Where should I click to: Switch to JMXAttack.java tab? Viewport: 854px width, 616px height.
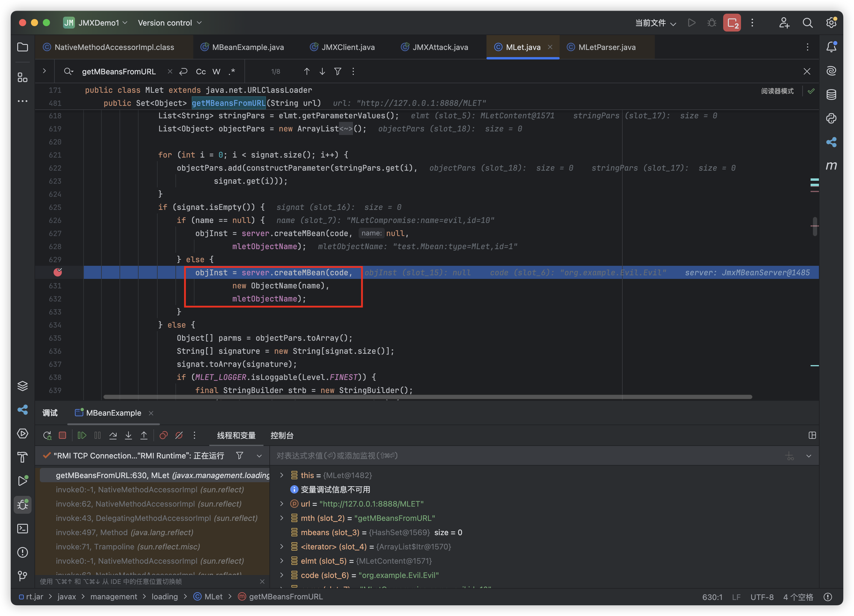point(435,47)
